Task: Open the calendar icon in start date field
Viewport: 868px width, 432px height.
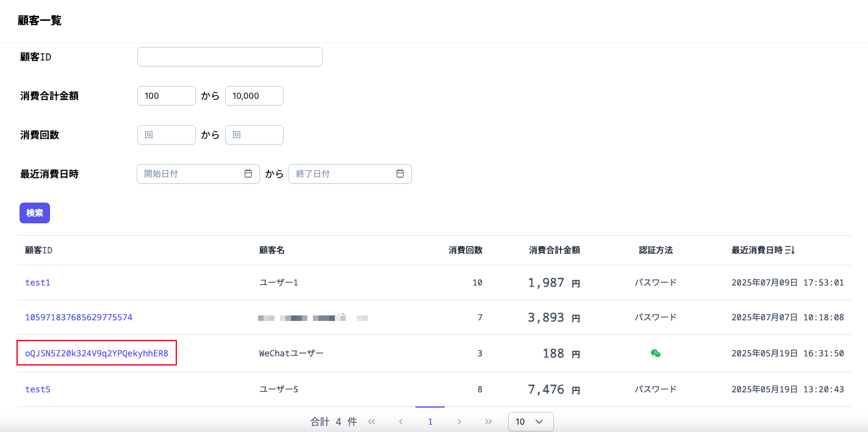Action: [x=248, y=174]
